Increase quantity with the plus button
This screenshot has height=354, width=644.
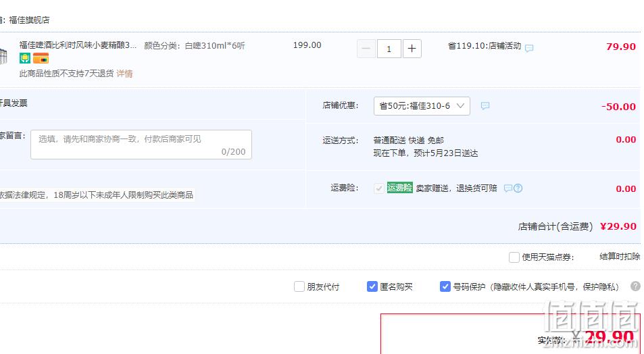412,49
